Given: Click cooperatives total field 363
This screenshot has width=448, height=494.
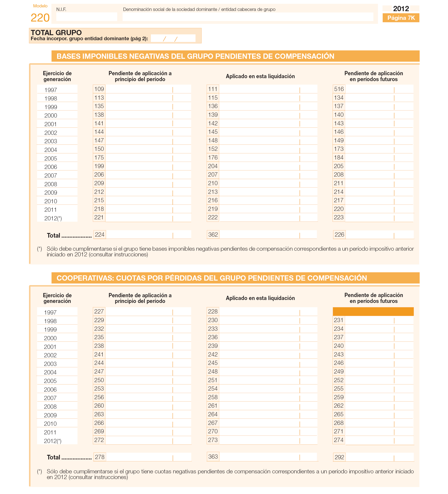Looking at the screenshot, I should [x=268, y=457].
